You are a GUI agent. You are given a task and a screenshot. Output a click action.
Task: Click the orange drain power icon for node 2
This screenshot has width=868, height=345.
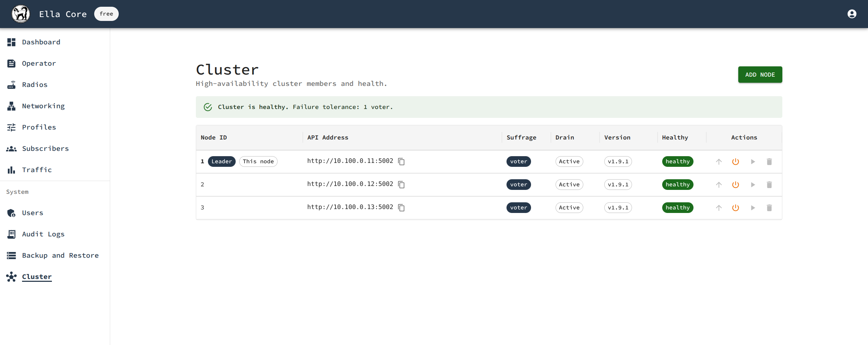[735, 185]
